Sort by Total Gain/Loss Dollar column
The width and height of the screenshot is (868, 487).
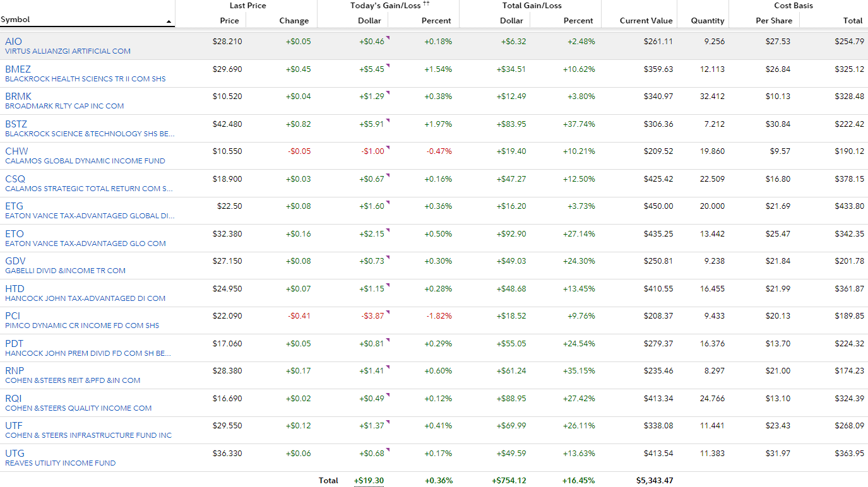pyautogui.click(x=511, y=20)
